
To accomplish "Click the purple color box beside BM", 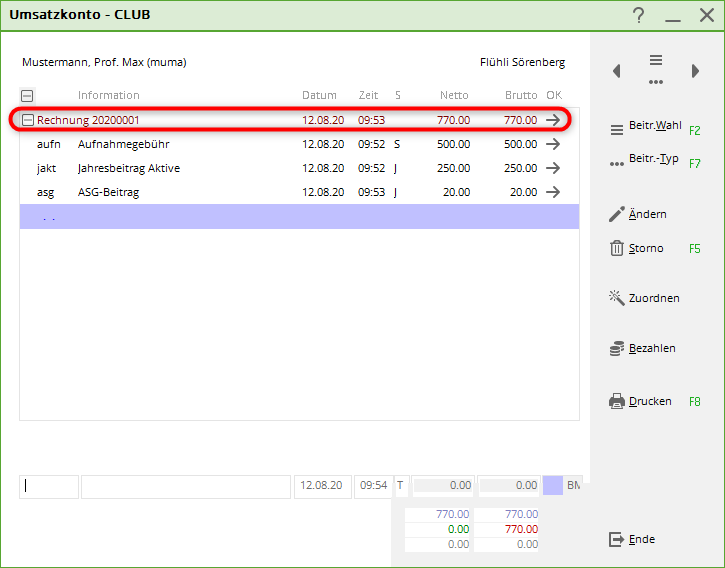I will 553,486.
